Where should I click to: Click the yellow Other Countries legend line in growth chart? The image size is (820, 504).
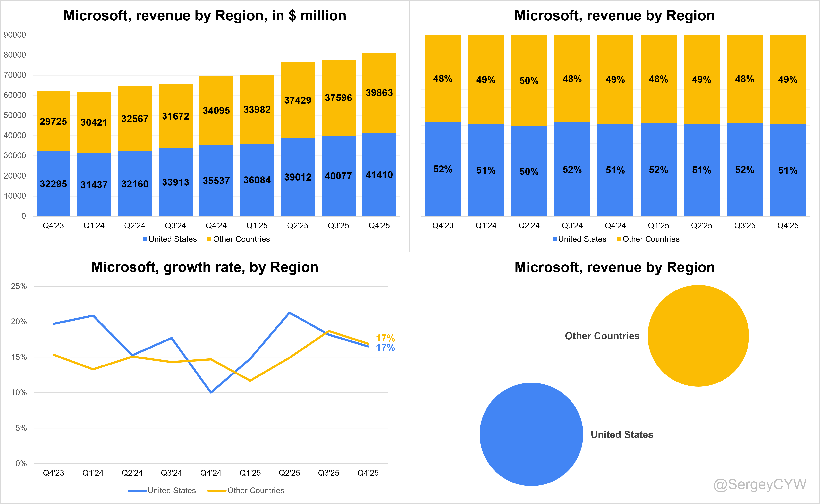click(217, 491)
